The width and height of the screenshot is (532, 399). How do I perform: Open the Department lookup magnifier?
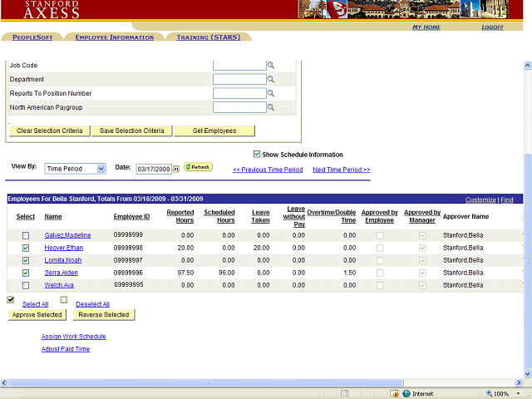point(270,80)
